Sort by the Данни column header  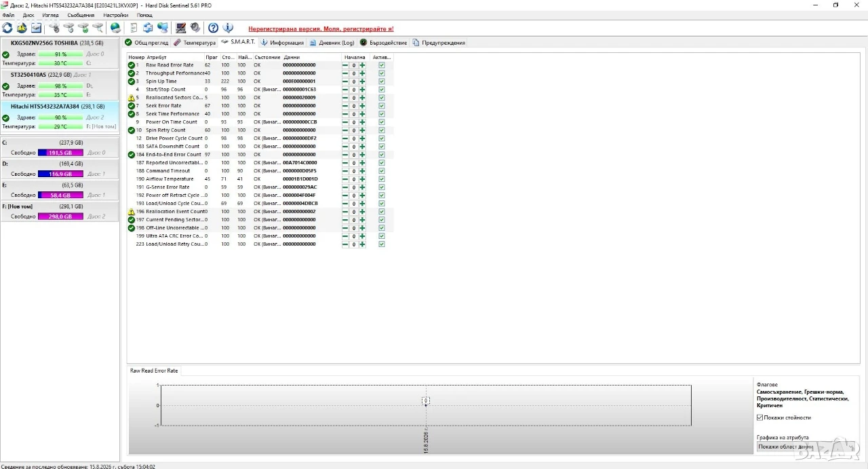(311, 57)
